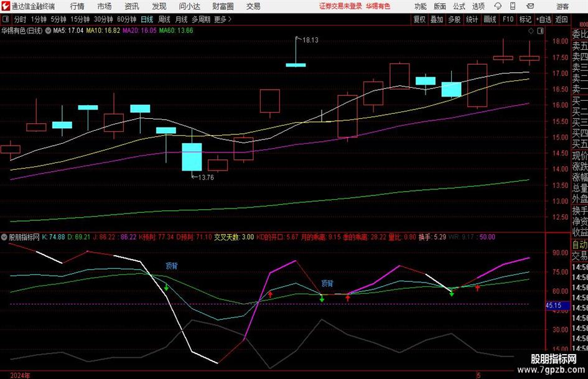Screen dimensions: 588x379
Task: Click the K: 74.88 indicator value
Action: pyautogui.click(x=54, y=237)
